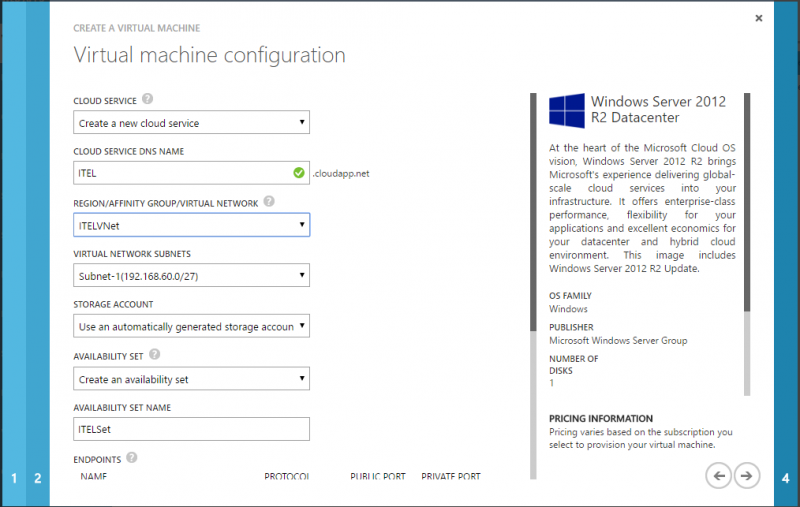
Task: Click the Microsoft Windows Server Group publisher text
Action: point(618,340)
